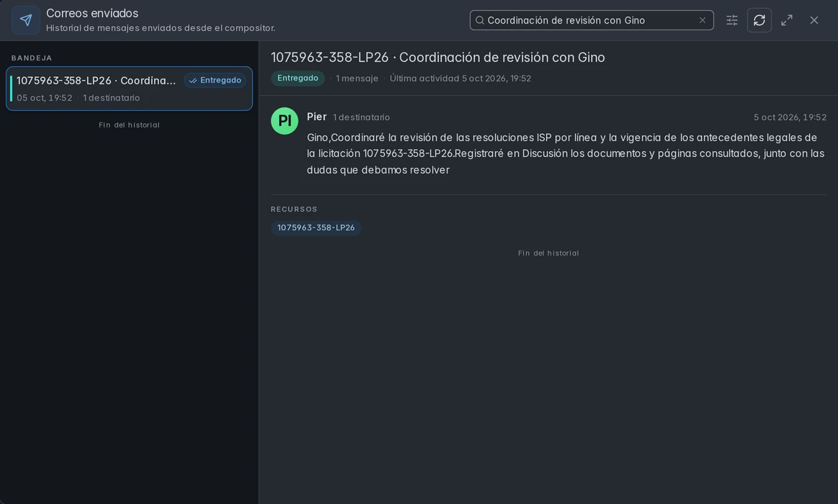Click subtitle 'Historial de mensajes enviados desde el compositor.'

(161, 28)
